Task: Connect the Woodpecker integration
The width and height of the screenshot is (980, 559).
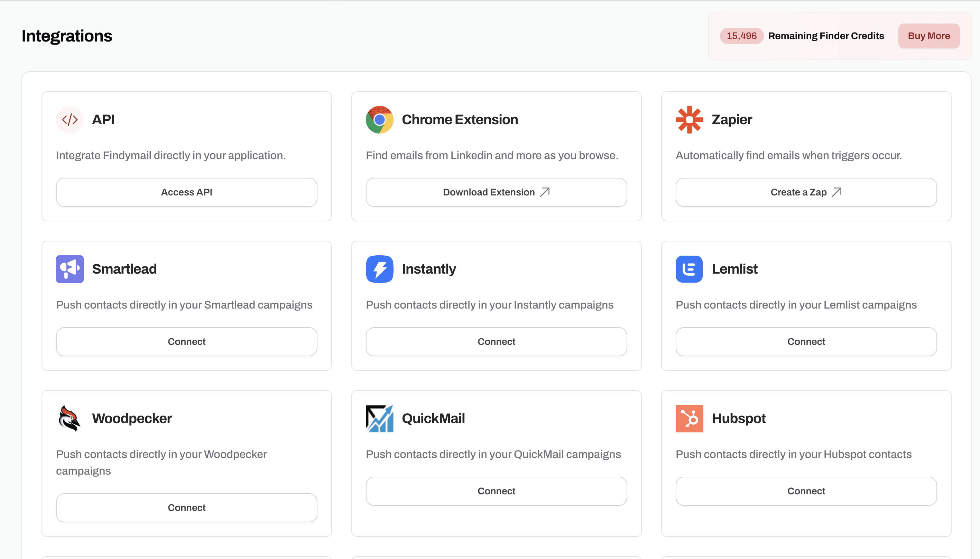Action: click(x=186, y=507)
